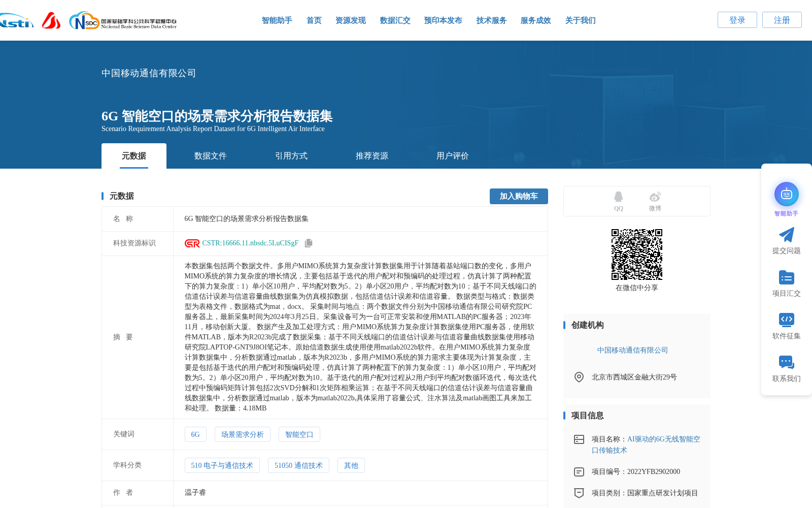The height and width of the screenshot is (508, 812).
Task: Click the 加入购物车 button
Action: [519, 196]
